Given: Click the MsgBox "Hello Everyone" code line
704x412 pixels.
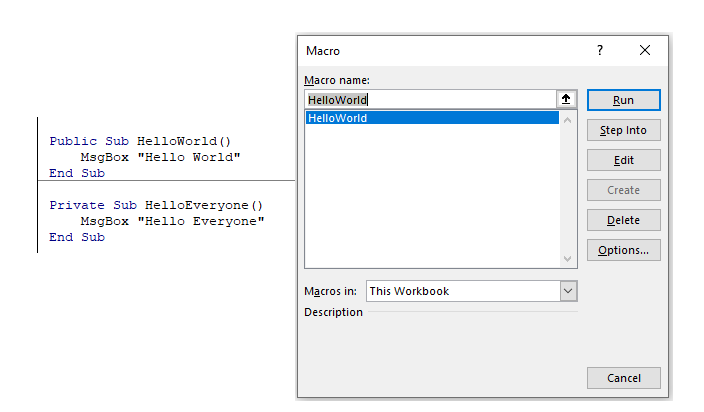Looking at the screenshot, I should click(x=172, y=221).
